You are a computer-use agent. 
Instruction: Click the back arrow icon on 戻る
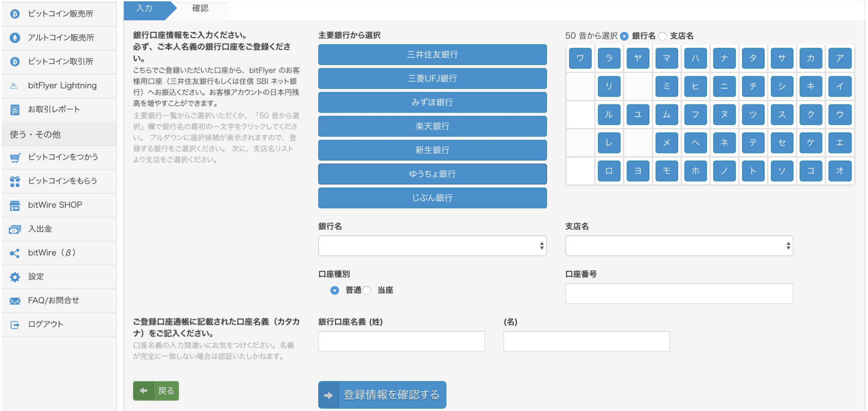pyautogui.click(x=143, y=391)
